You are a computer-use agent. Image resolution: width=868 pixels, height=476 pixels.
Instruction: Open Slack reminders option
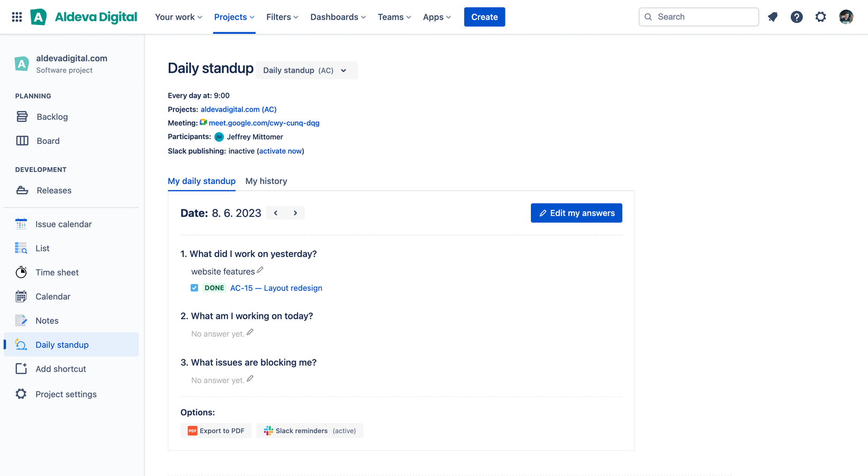(x=310, y=431)
